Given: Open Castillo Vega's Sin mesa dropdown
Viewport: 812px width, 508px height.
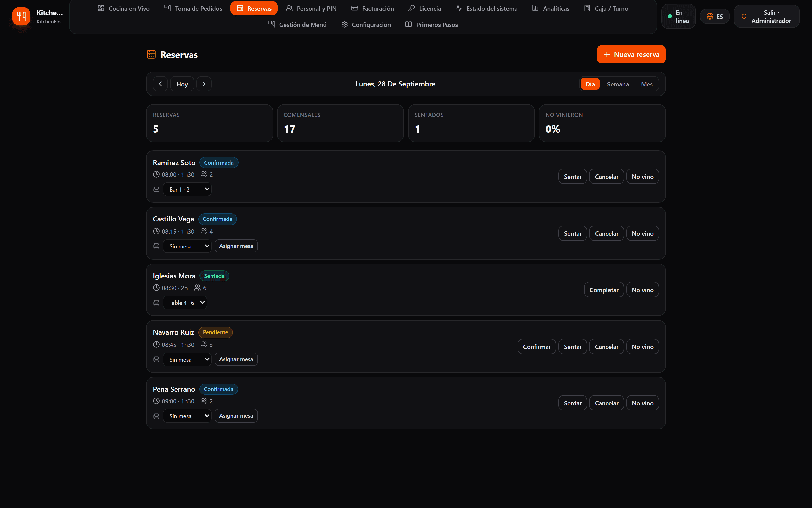Looking at the screenshot, I should (187, 246).
